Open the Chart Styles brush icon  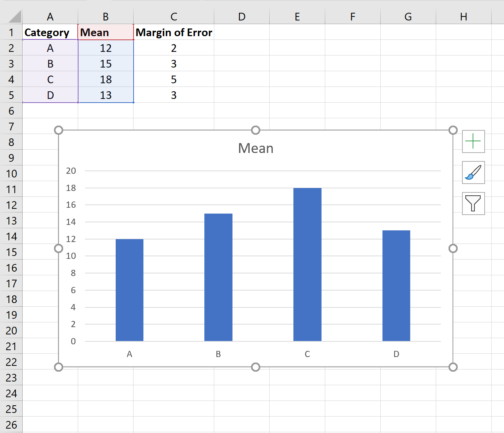(473, 173)
